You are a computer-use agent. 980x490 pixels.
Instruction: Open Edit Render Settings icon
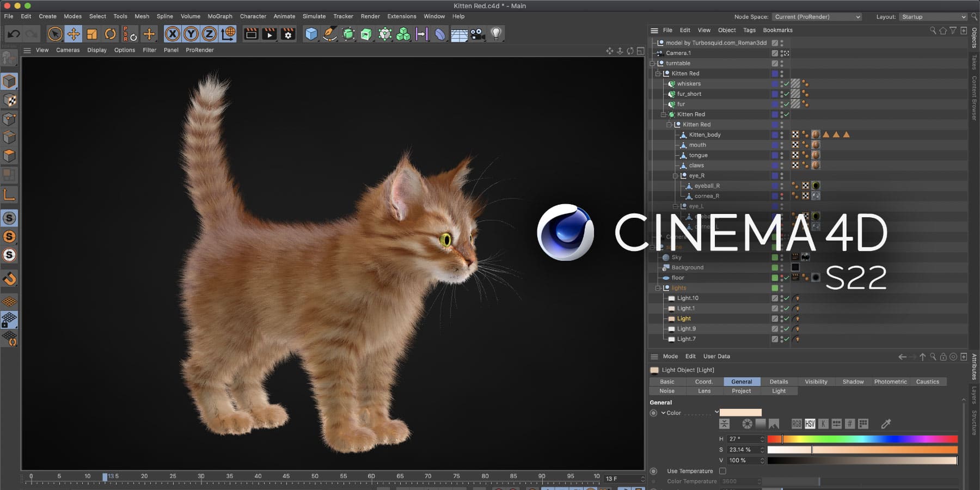click(x=288, y=34)
